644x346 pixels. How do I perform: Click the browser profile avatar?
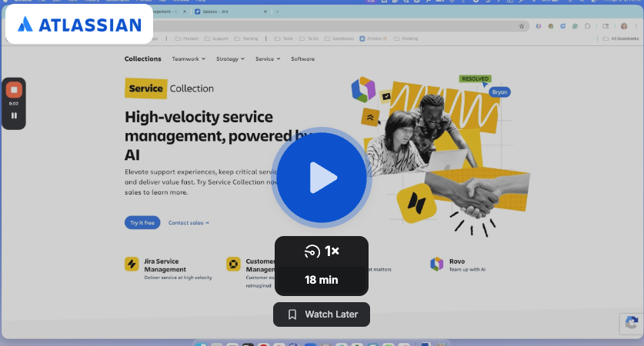pyautogui.click(x=624, y=26)
